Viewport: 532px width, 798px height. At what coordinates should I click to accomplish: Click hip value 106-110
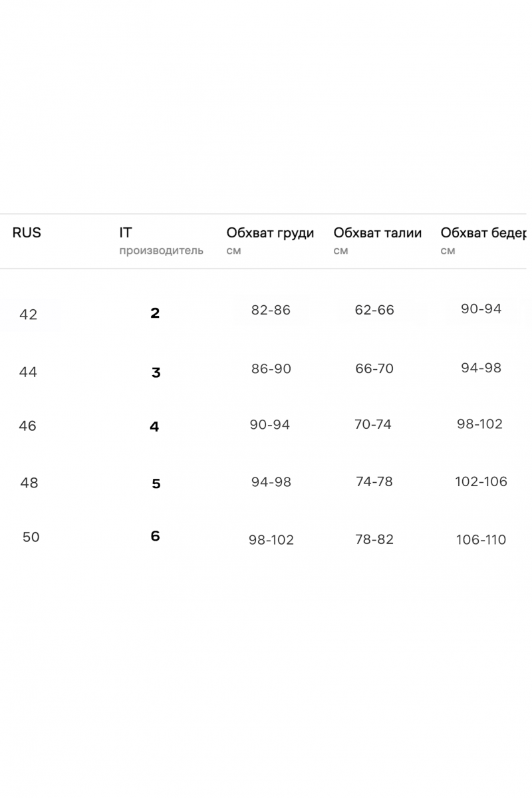click(481, 540)
